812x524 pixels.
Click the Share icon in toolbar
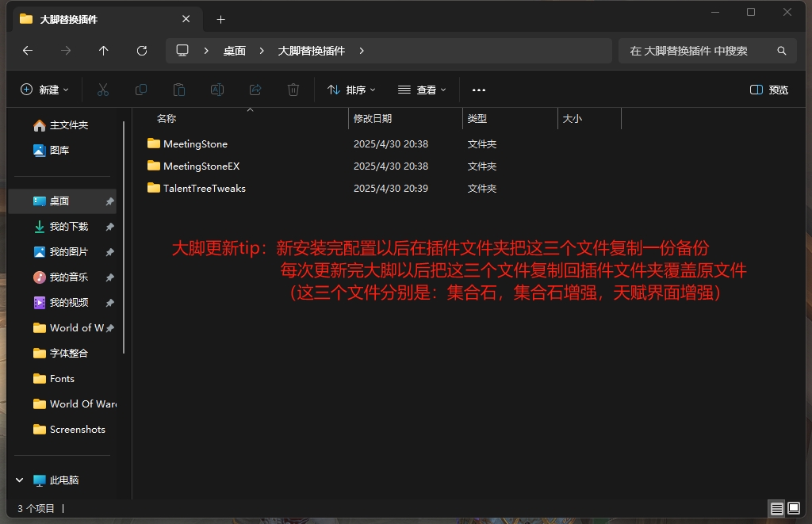click(x=255, y=90)
